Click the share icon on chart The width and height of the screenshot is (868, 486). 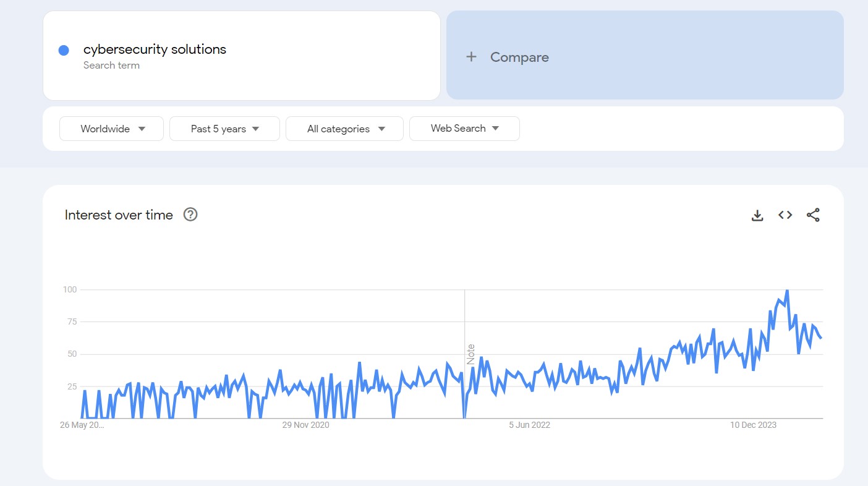pos(813,215)
